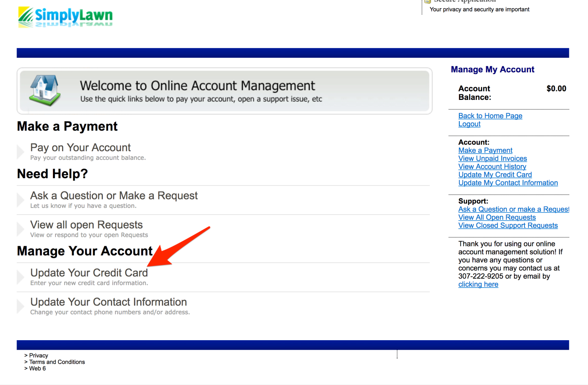Click the Need Help? heading
The width and height of the screenshot is (588, 385).
[x=53, y=174]
